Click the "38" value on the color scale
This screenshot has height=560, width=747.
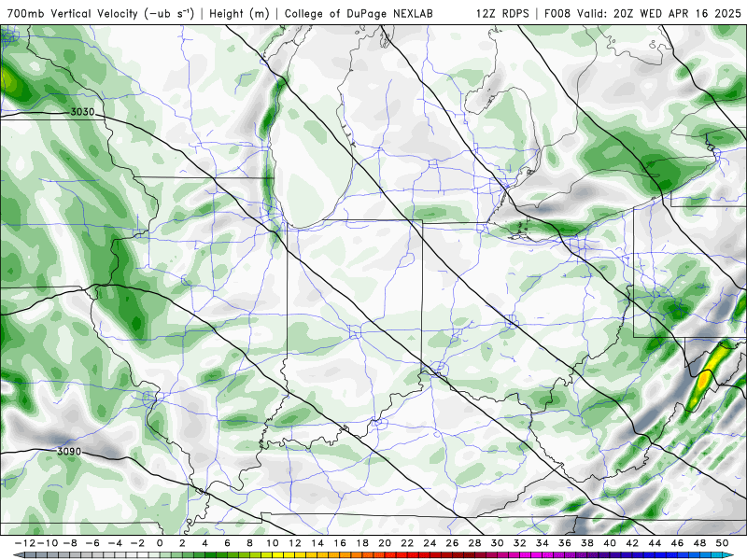pyautogui.click(x=587, y=543)
